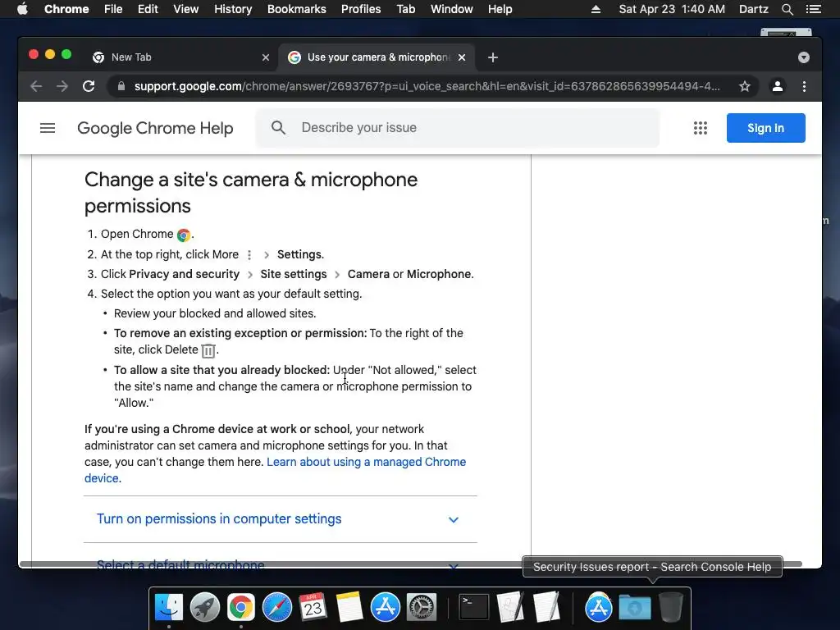Screen dimensions: 840x630
Task: Open System Preferences from the Dock
Action: click(422, 608)
